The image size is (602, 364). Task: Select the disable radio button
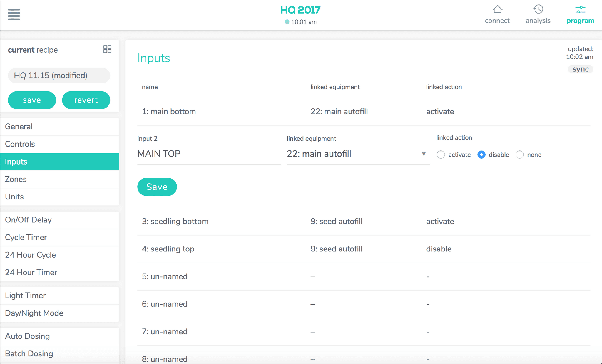(481, 155)
